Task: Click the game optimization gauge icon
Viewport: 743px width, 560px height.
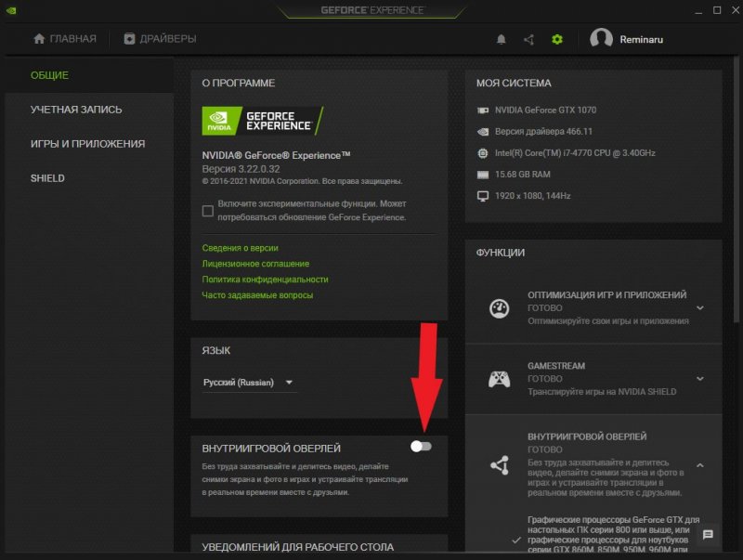Action: point(499,308)
